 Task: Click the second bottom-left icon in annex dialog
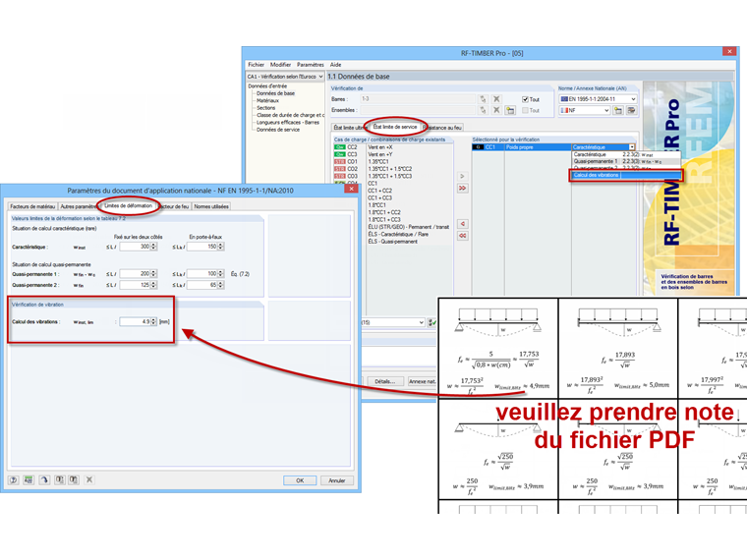[29, 480]
